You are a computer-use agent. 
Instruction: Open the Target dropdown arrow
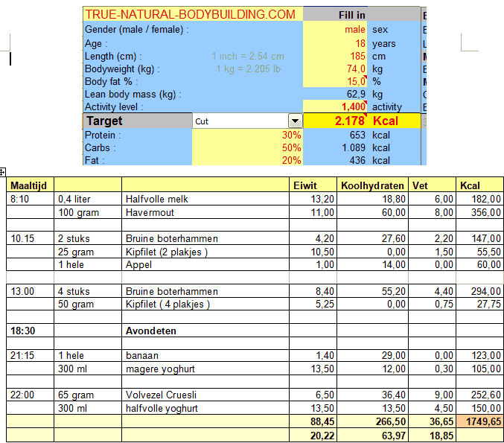click(x=295, y=121)
